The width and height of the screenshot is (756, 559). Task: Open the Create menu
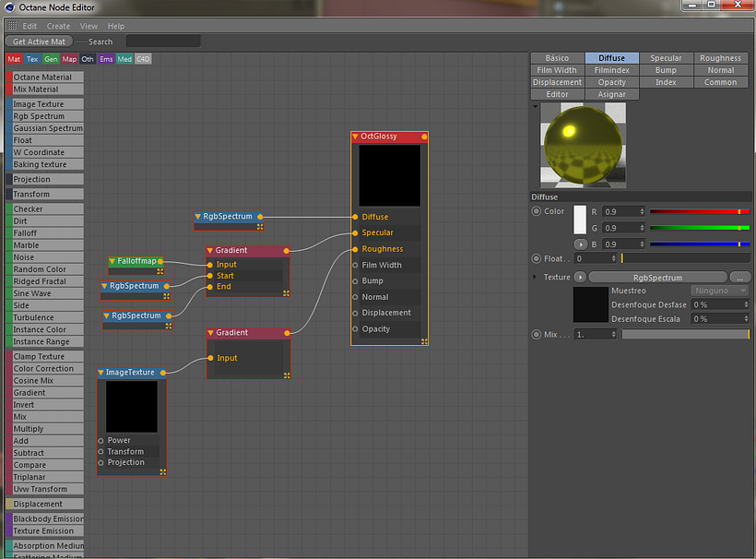point(58,26)
